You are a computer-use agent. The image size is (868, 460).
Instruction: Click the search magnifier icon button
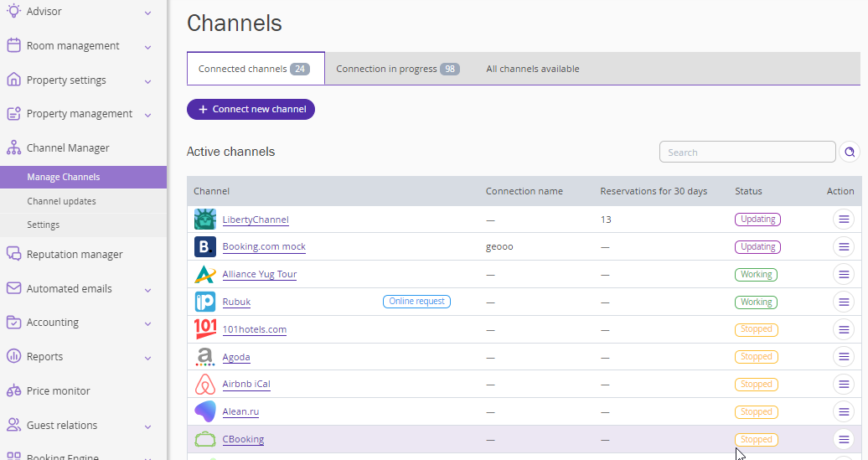point(850,152)
